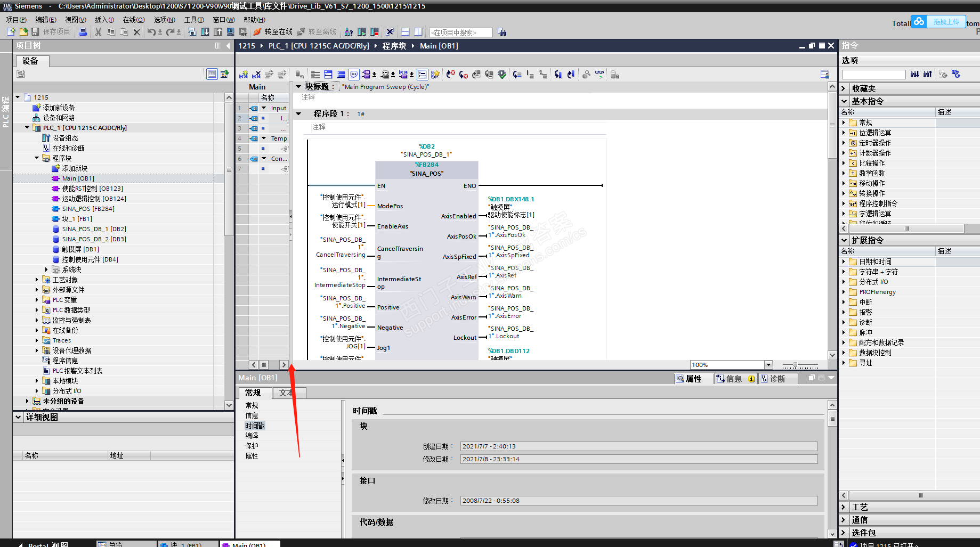The width and height of the screenshot is (980, 547).
Task: Click the delete X icon in main toolbar
Action: [x=137, y=32]
